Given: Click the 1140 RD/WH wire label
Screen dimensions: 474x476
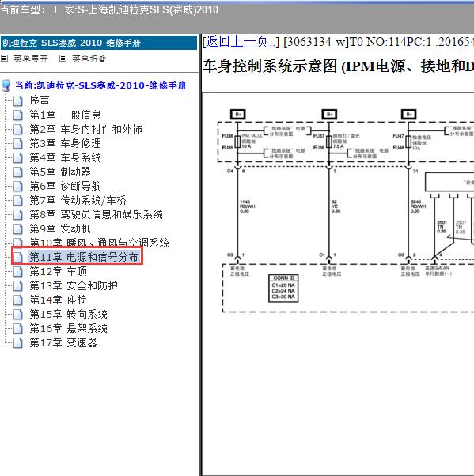Looking at the screenshot, I should tap(248, 206).
